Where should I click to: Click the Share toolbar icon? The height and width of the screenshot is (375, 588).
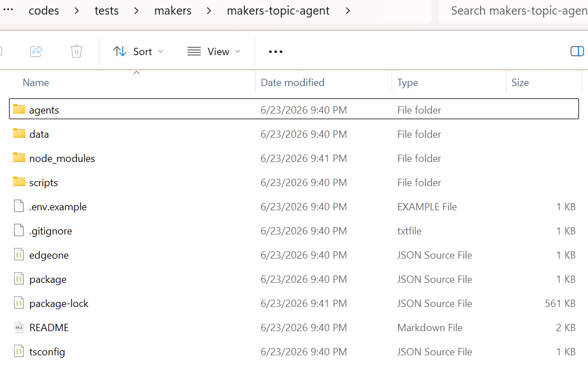click(x=36, y=51)
